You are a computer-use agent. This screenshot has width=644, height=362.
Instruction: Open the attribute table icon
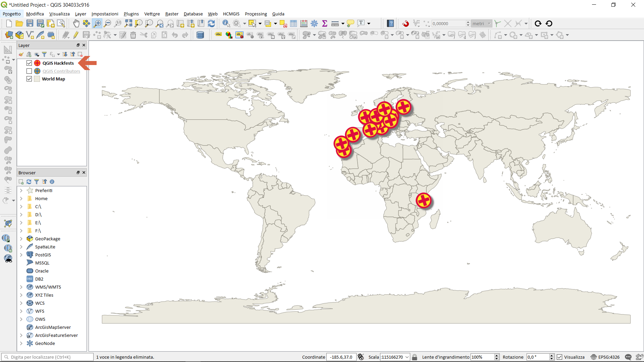pyautogui.click(x=293, y=23)
